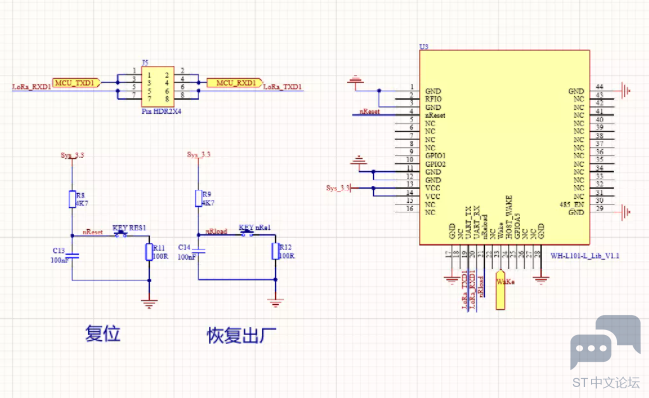This screenshot has height=398, width=649.
Task: Click the UART_TX pin name inside U3
Action: (x=469, y=223)
